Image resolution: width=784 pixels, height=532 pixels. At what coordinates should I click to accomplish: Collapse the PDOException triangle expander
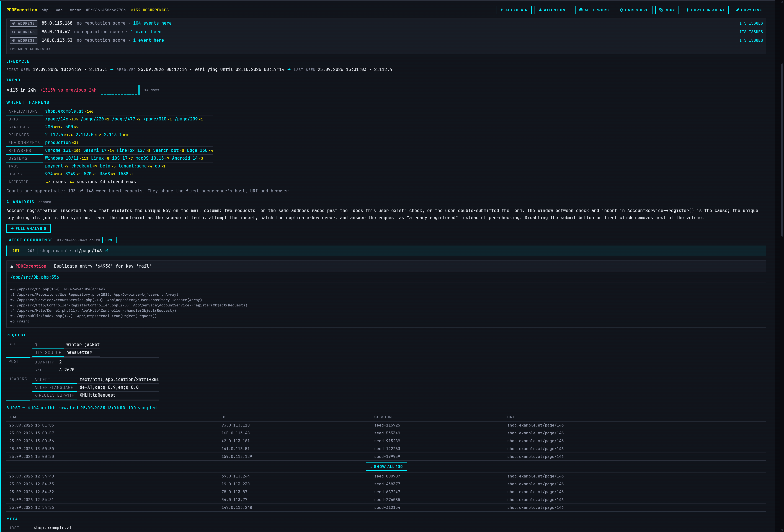(x=12, y=266)
